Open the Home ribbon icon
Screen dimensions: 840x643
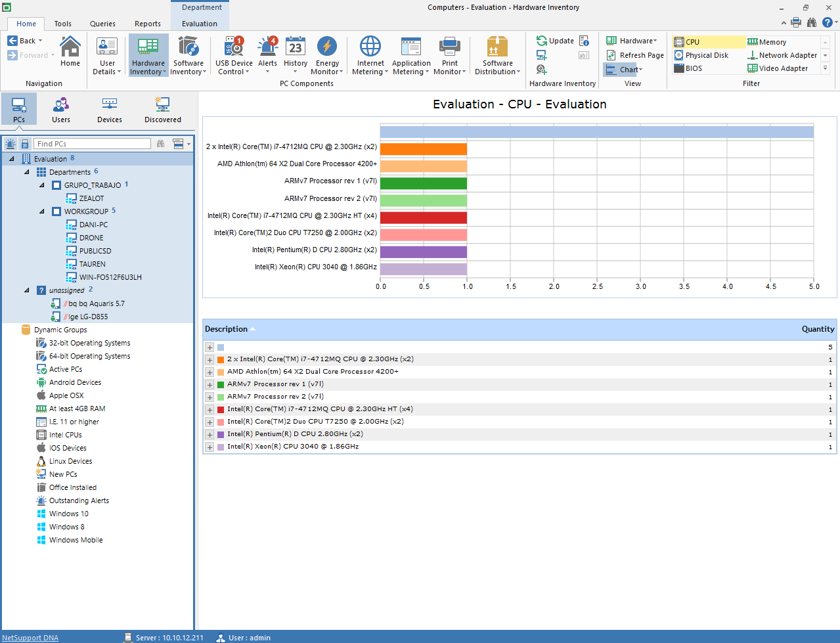click(70, 47)
